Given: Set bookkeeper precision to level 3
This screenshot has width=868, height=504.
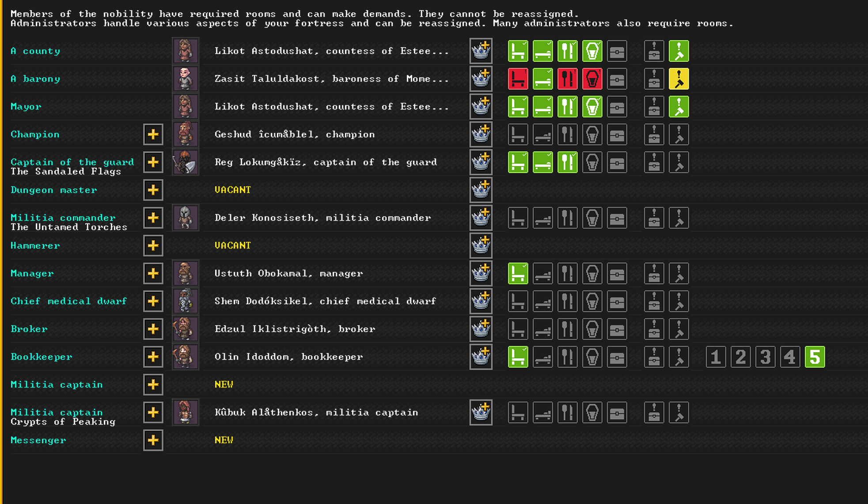Looking at the screenshot, I should tap(765, 357).
